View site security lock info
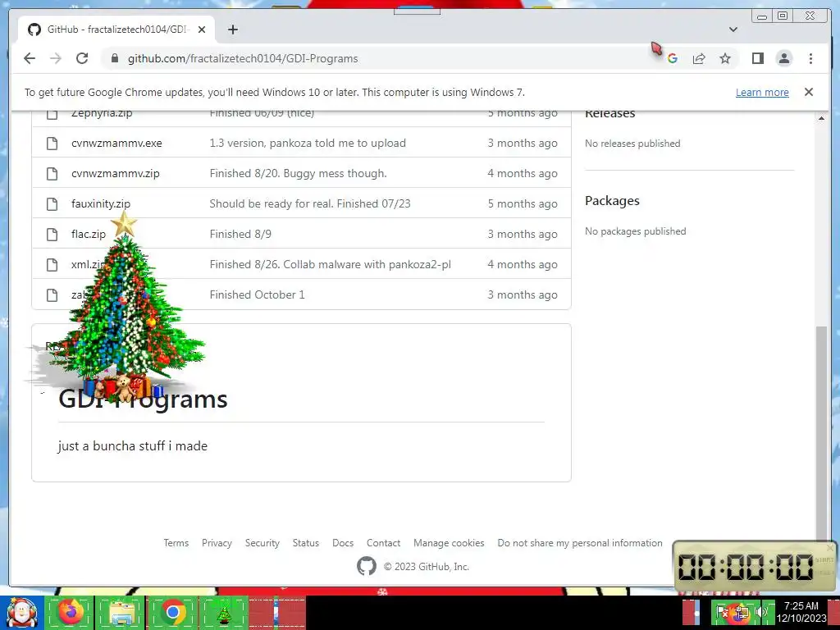840x630 pixels. [x=114, y=58]
